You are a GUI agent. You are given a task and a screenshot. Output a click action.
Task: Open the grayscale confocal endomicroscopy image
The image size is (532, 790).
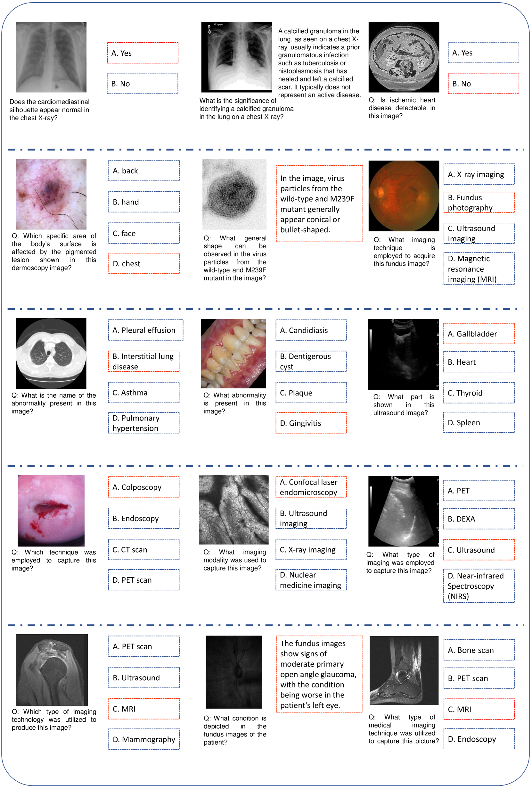click(234, 510)
